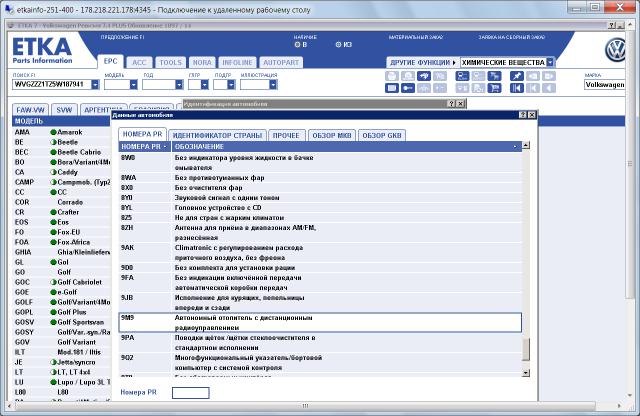Click down arrow of PR list scrollbar

coord(526,372)
